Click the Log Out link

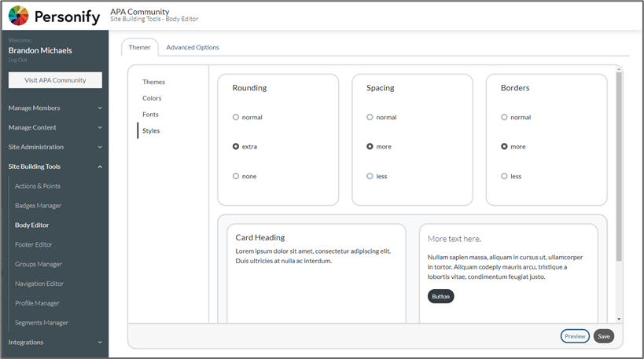tap(17, 60)
